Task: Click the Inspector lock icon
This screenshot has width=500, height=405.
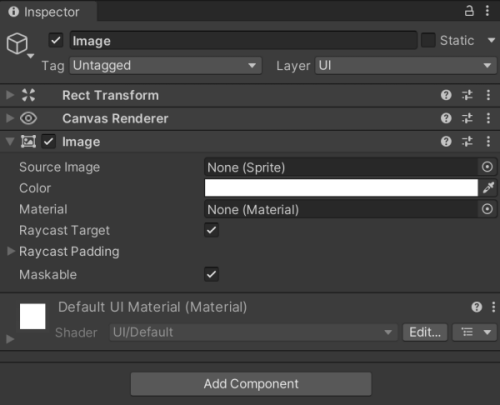Action: point(469,11)
